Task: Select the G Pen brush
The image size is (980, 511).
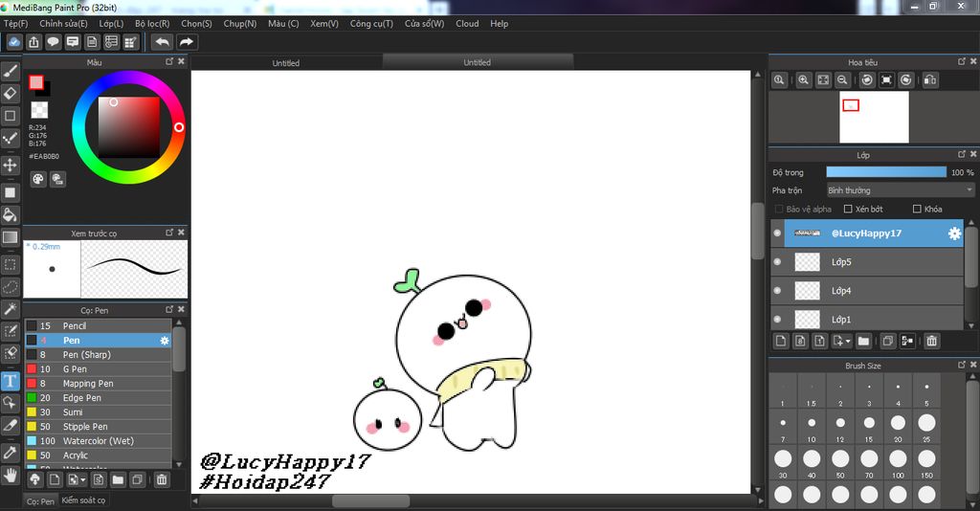Action: (99, 369)
